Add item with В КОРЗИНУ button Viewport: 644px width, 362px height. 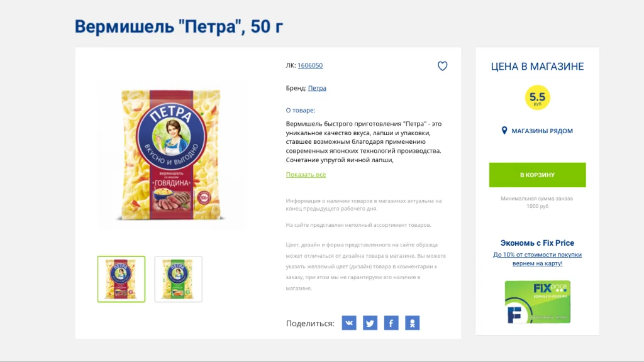coord(537,175)
